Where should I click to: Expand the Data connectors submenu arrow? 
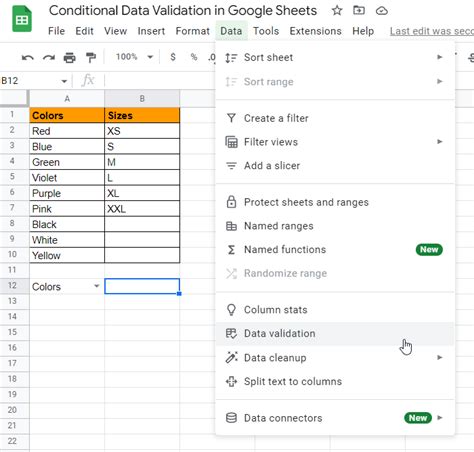(440, 418)
